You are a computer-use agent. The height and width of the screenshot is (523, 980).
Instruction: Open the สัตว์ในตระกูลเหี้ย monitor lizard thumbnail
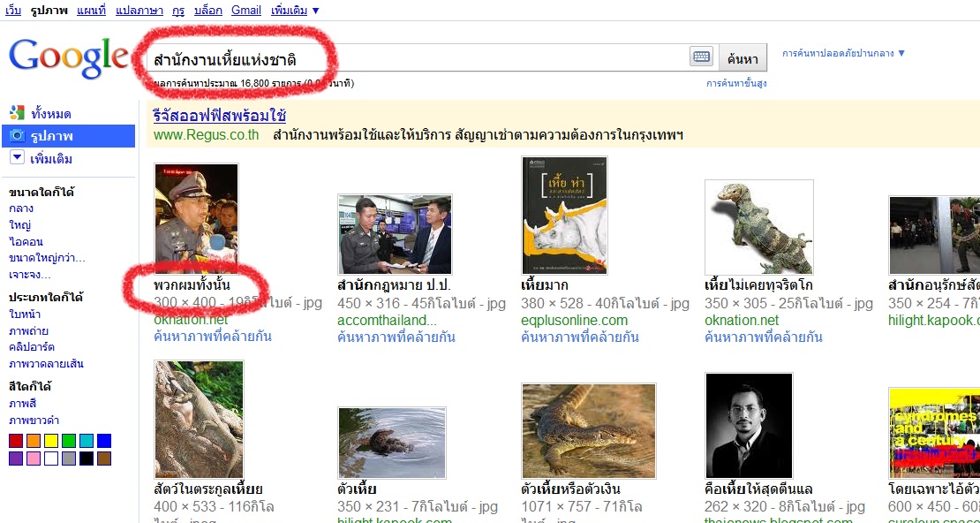tap(199, 419)
